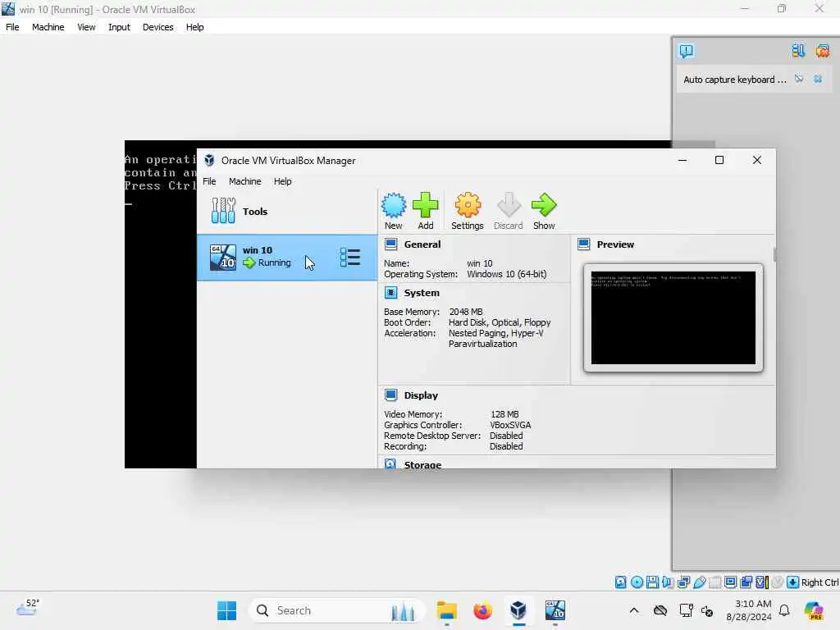
Task: Open Settings via the orange gear icon
Action: coord(468,206)
